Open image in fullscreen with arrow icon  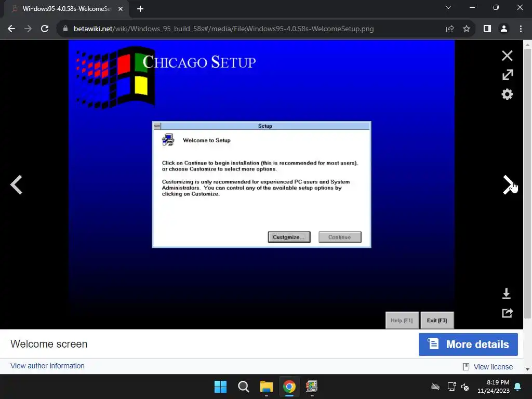pyautogui.click(x=507, y=75)
